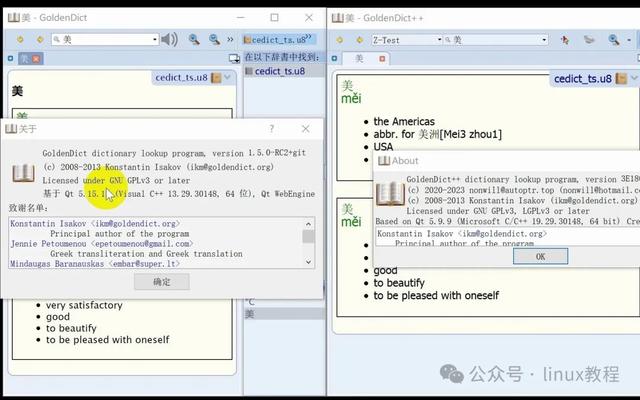640x400 pixels.
Task: Click 'to beautify' in GoldenDict++ article
Action: point(399,283)
